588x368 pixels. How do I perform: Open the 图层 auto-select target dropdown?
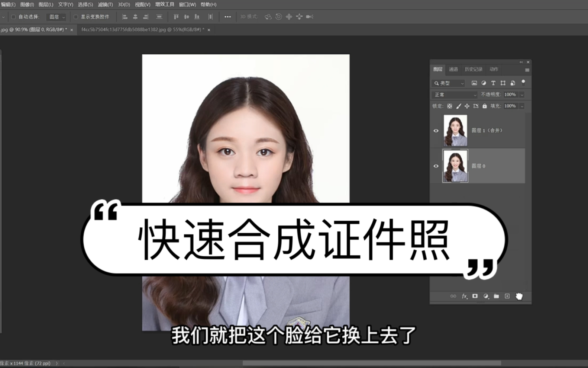point(56,17)
